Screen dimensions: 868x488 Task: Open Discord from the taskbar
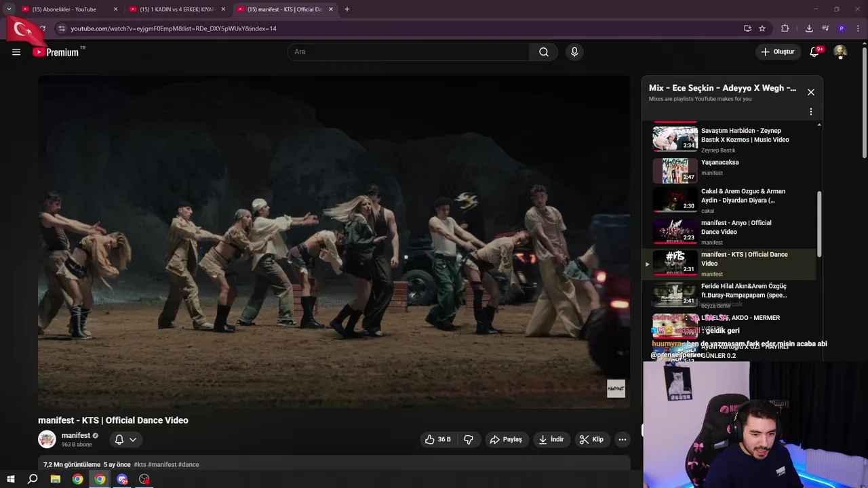(x=122, y=479)
